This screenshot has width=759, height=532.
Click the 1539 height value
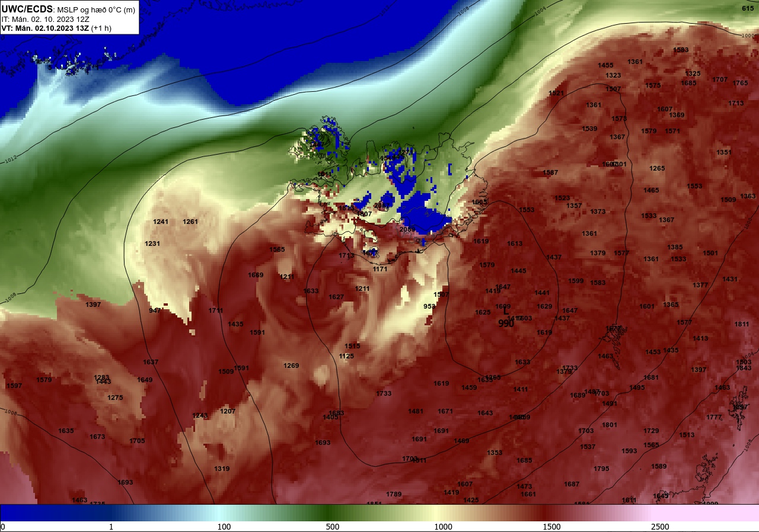589,129
